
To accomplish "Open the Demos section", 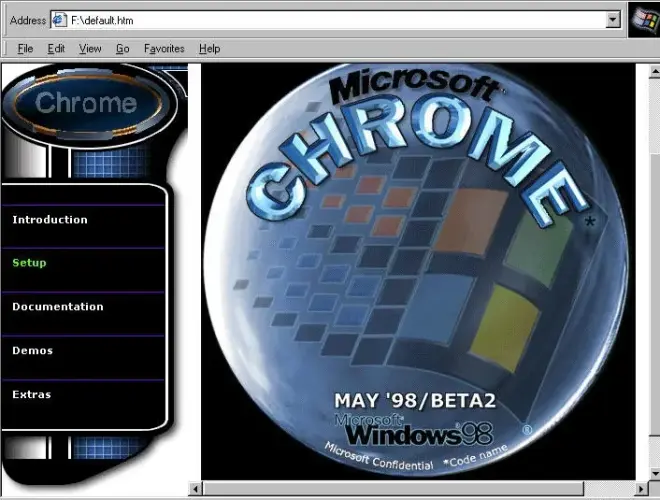I will 32,351.
